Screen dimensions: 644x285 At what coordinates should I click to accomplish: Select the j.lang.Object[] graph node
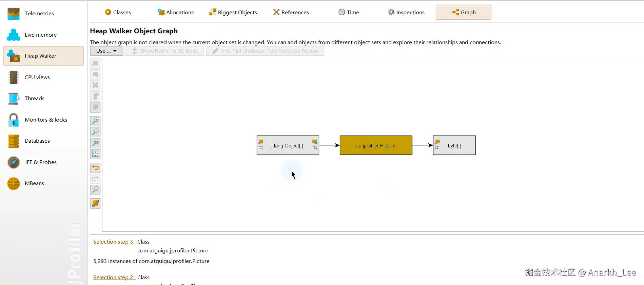[288, 145]
